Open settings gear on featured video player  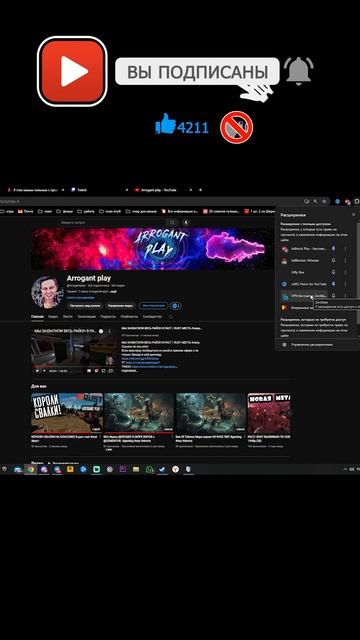(96, 371)
